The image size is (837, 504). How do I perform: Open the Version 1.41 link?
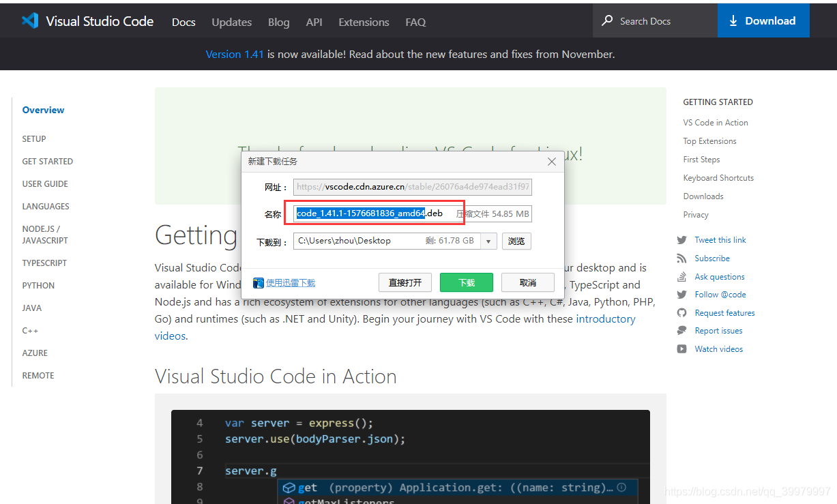coord(235,54)
